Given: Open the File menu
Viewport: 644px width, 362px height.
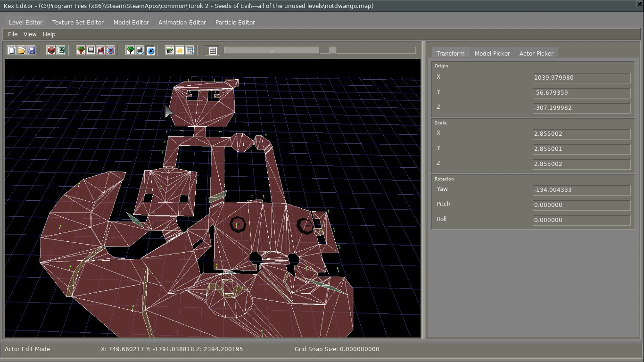Looking at the screenshot, I should [x=13, y=34].
